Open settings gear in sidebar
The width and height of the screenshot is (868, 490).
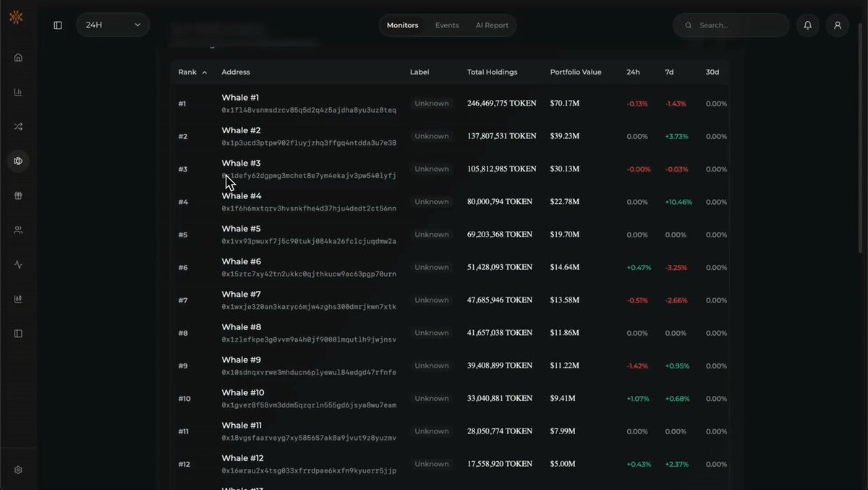click(18, 470)
